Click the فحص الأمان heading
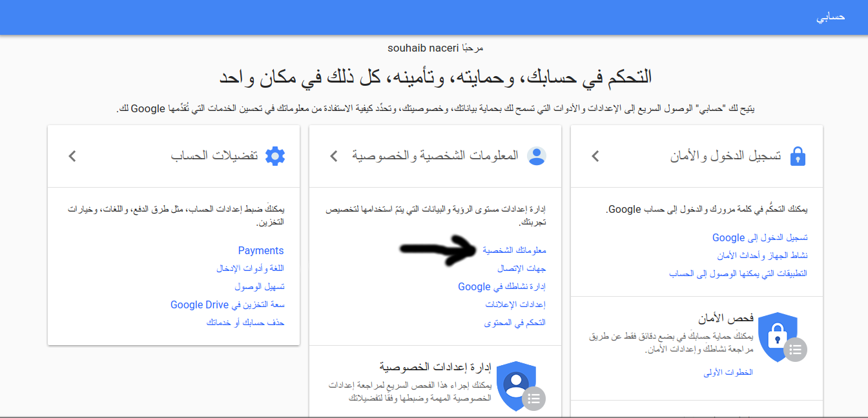The width and height of the screenshot is (868, 418). tap(725, 319)
